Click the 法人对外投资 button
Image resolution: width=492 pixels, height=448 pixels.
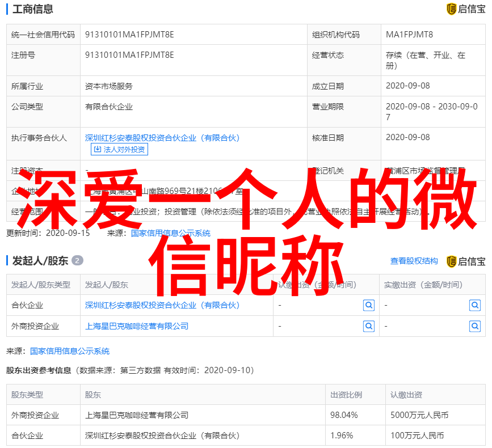119,149
